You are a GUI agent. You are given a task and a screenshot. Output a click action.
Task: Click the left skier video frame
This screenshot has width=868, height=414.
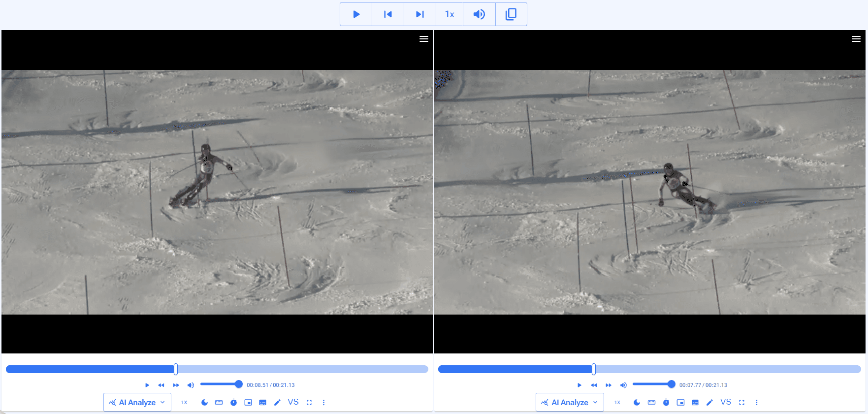click(x=217, y=192)
